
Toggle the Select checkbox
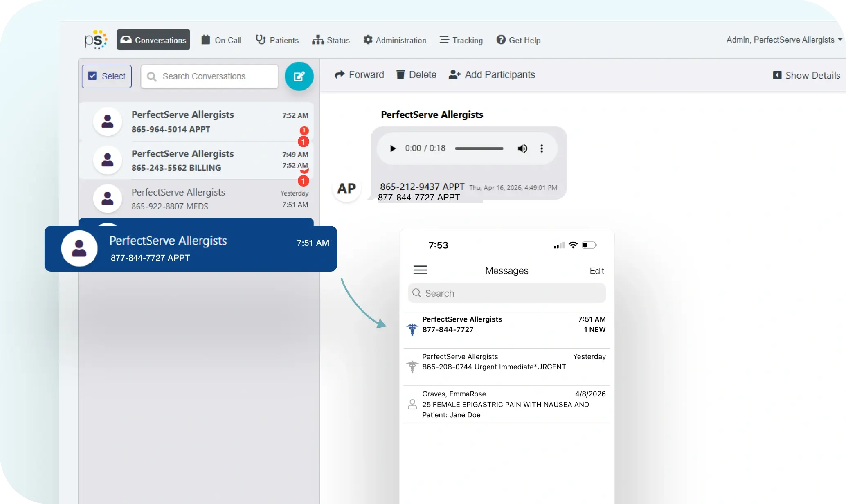93,76
